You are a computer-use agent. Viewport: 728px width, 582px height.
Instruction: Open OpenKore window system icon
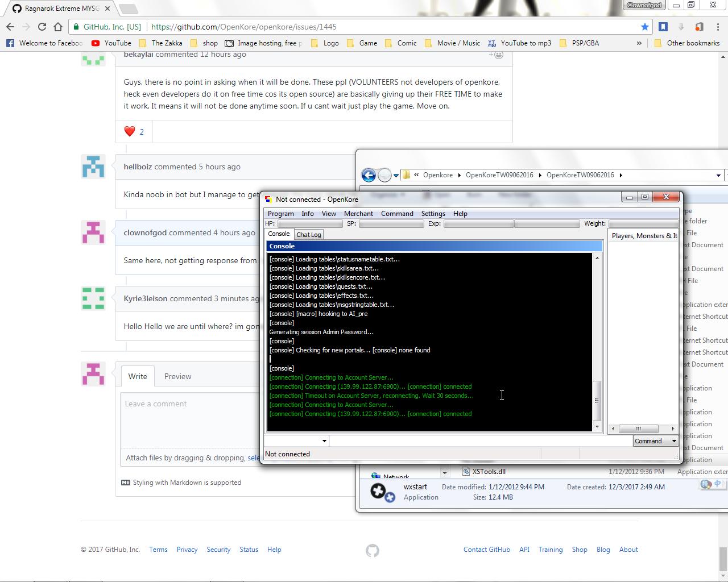pyautogui.click(x=268, y=199)
